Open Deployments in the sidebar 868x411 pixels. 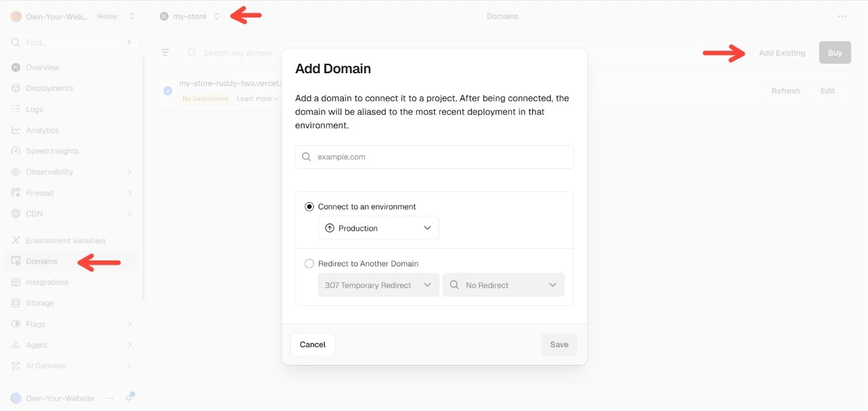[71, 88]
